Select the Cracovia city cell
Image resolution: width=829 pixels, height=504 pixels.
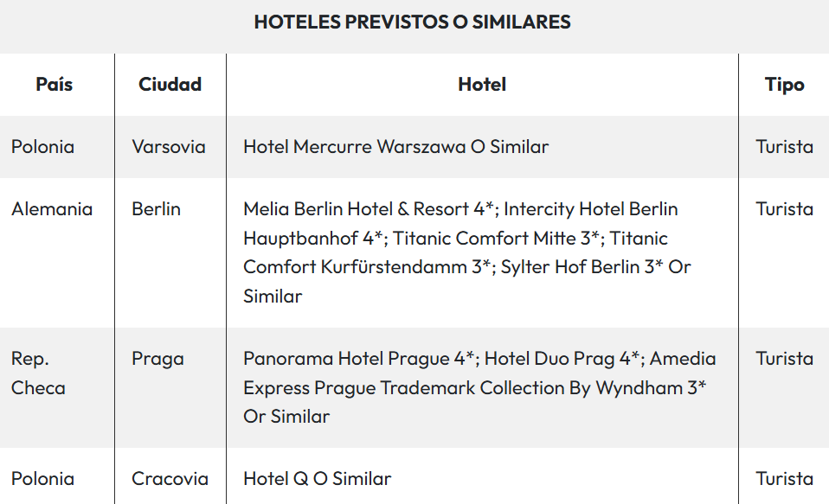click(170, 479)
